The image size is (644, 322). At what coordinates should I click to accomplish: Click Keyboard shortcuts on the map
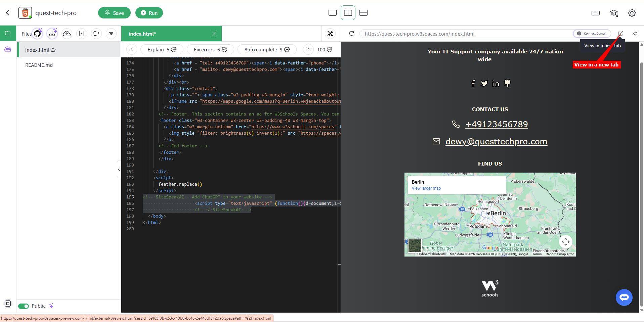pos(431,254)
